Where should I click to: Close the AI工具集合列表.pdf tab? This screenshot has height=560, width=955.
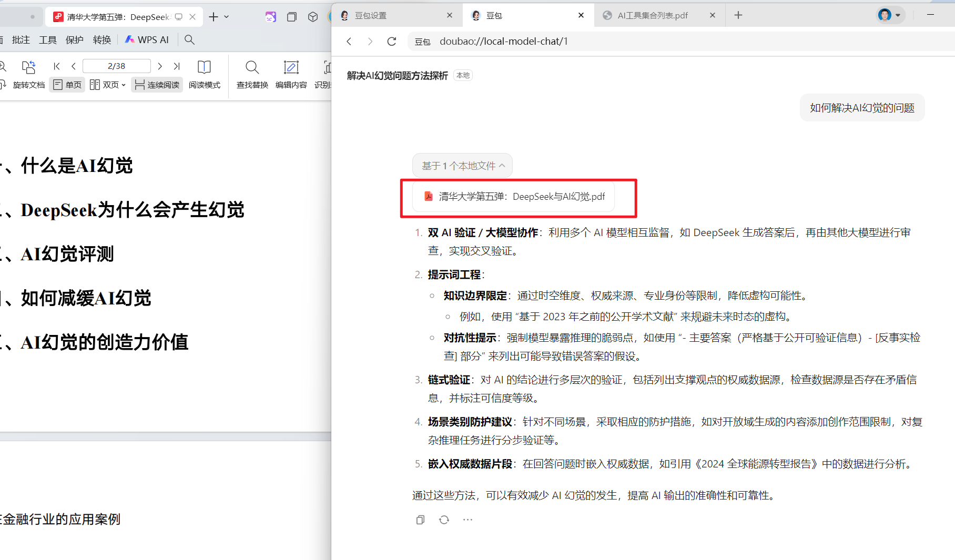pyautogui.click(x=713, y=15)
